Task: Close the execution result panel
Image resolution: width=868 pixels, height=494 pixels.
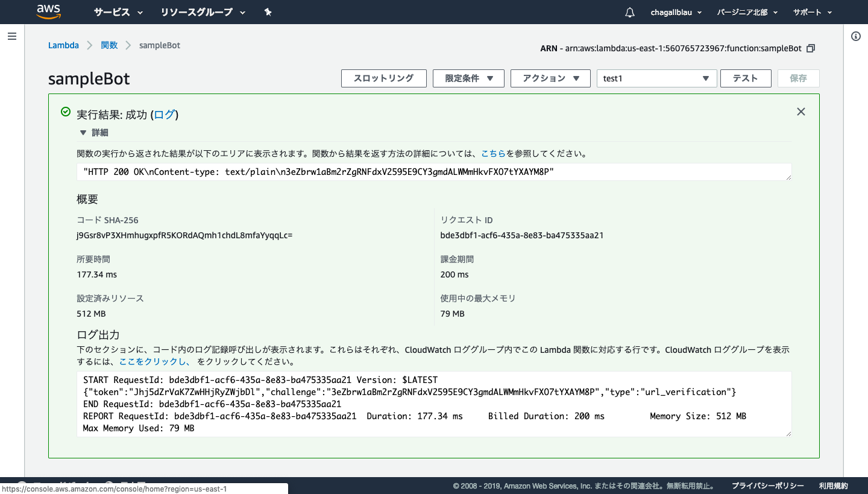Action: click(801, 112)
